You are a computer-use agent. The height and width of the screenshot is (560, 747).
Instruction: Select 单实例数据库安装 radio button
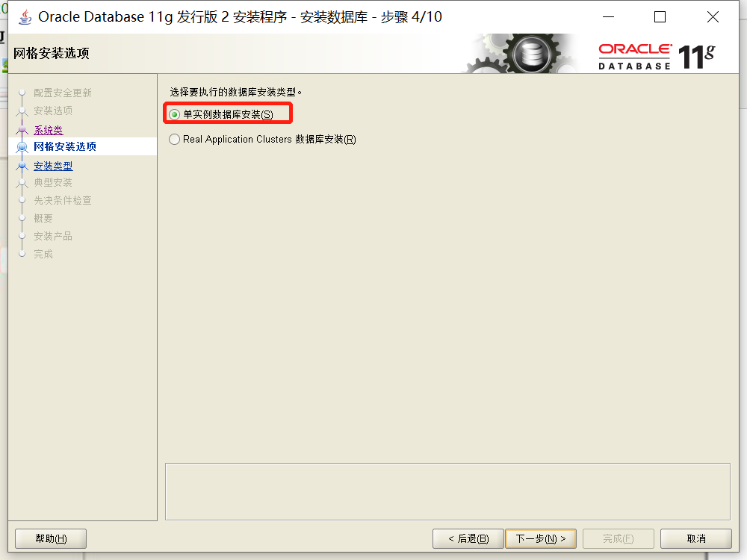tap(174, 114)
